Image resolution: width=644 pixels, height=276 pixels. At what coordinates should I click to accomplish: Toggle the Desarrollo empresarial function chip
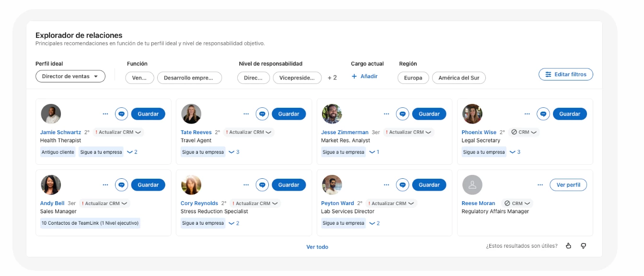[189, 78]
